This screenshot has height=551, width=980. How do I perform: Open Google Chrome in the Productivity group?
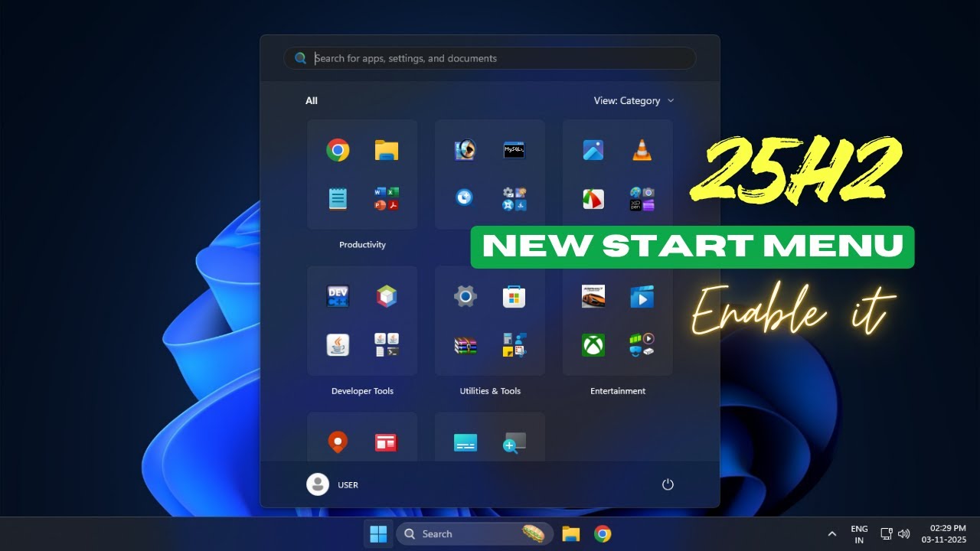(338, 150)
